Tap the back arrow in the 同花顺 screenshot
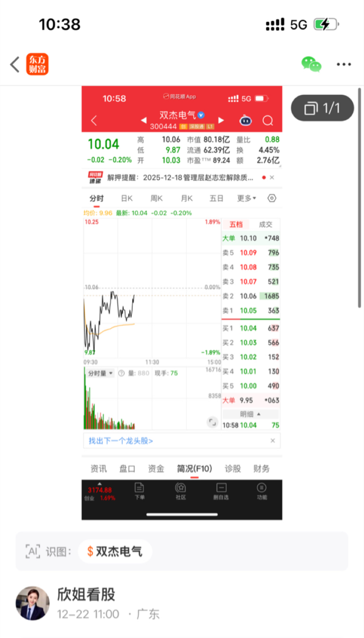364x638 pixels. [x=93, y=120]
